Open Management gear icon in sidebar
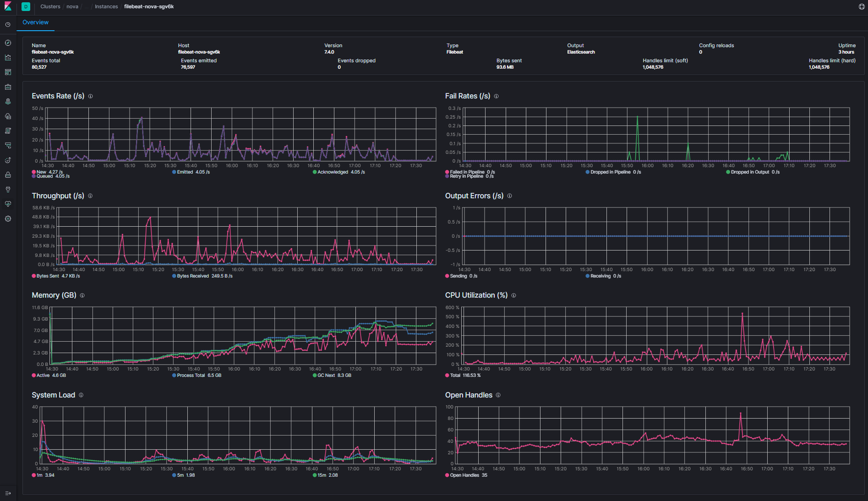Viewport: 868px width, 501px height. [8, 219]
